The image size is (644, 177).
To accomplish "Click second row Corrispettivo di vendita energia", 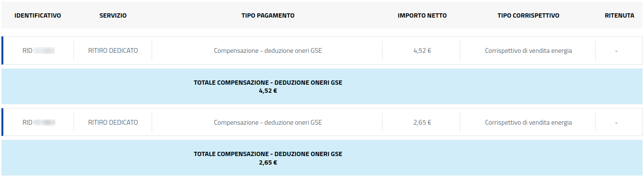I will 528,122.
